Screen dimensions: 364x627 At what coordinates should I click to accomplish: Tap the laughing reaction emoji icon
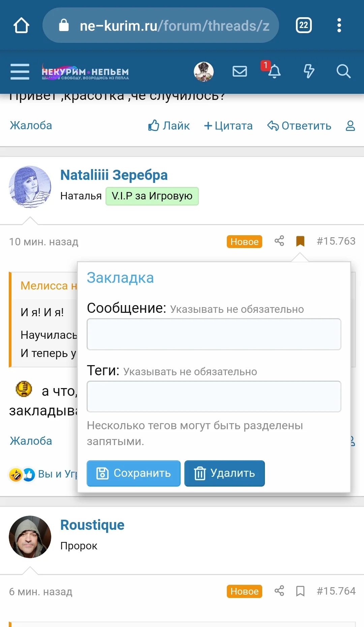click(x=16, y=474)
